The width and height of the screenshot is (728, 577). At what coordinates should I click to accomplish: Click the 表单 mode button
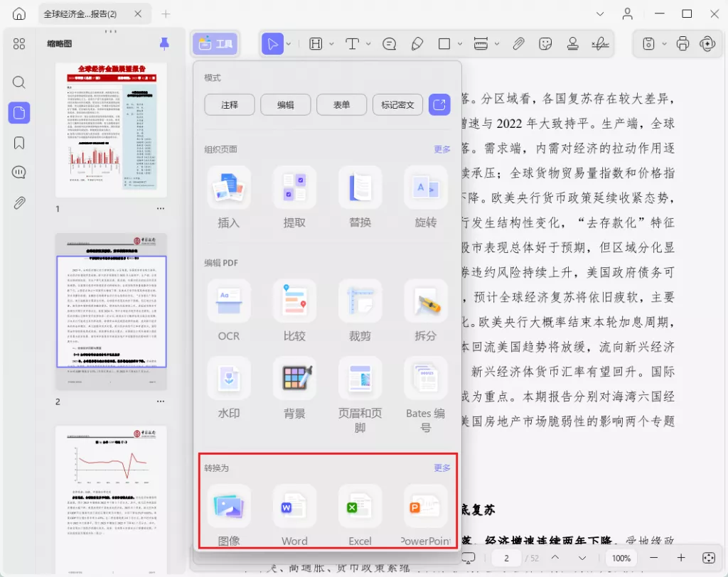click(341, 104)
